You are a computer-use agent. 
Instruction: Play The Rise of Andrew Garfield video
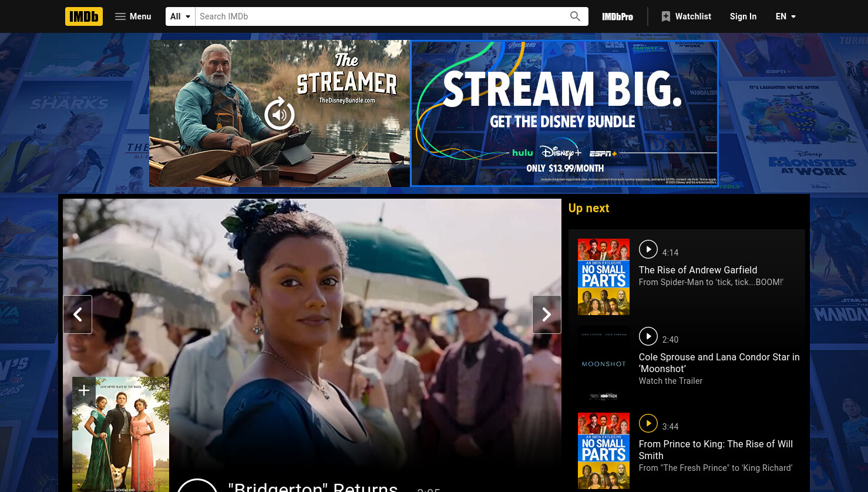pos(648,249)
